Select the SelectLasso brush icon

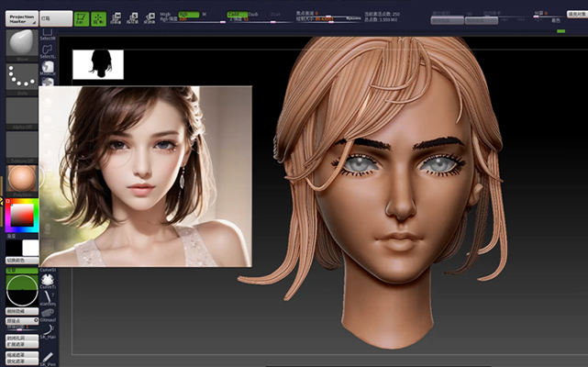point(48,51)
